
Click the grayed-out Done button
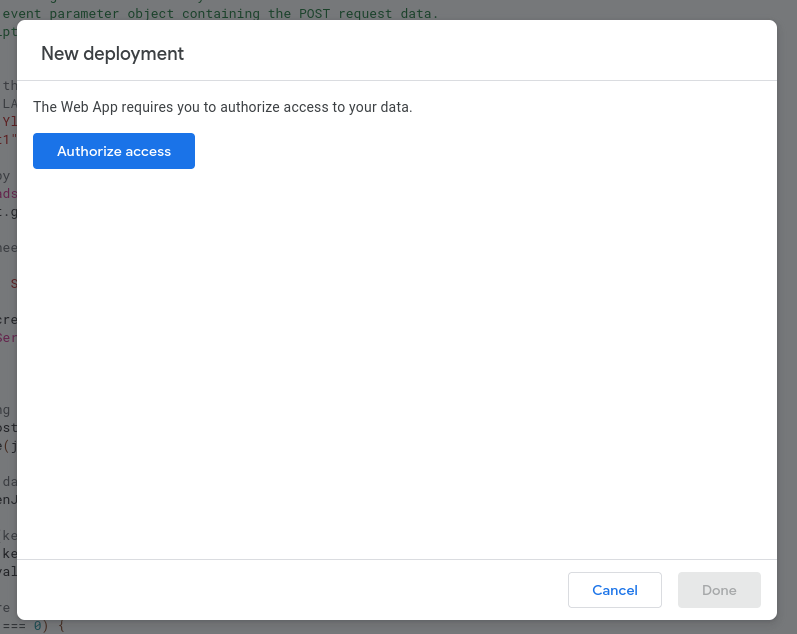(719, 590)
